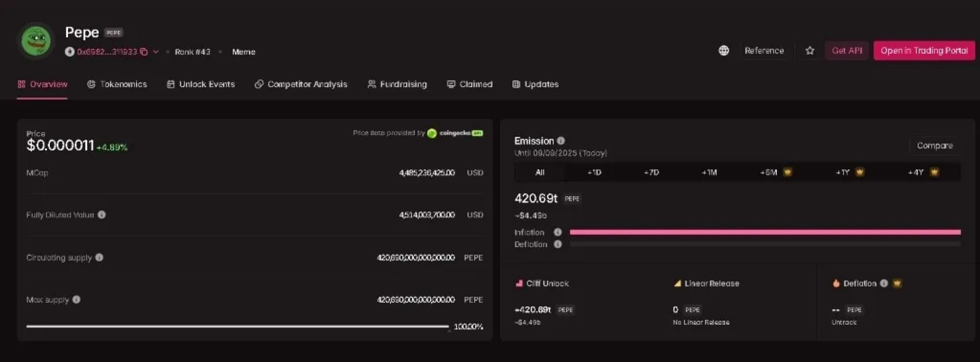Click info icon next to Emission
Viewport: 980px width, 362px height.
[561, 141]
